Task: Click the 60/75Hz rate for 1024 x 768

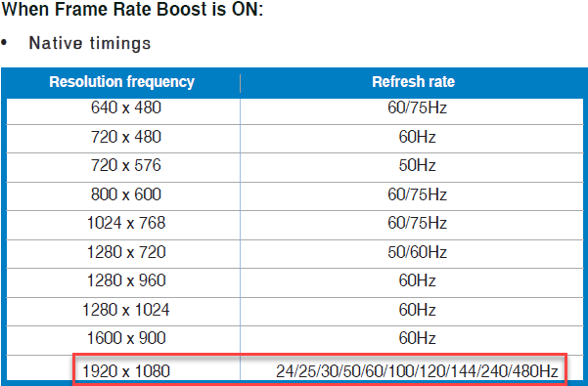Action: tap(417, 223)
